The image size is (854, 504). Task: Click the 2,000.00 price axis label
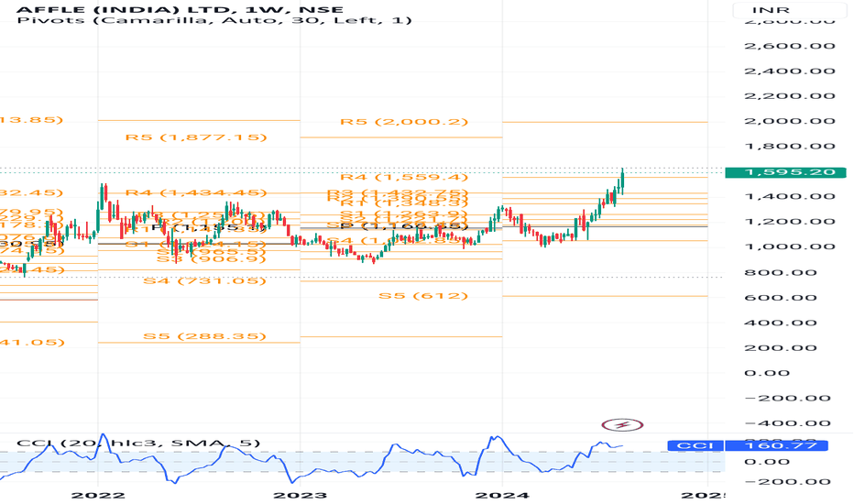click(x=790, y=121)
